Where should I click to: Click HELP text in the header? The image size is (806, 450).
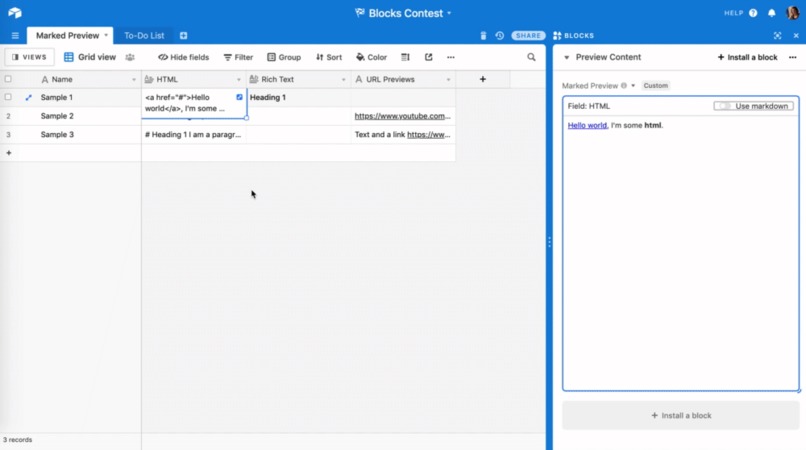pyautogui.click(x=734, y=13)
